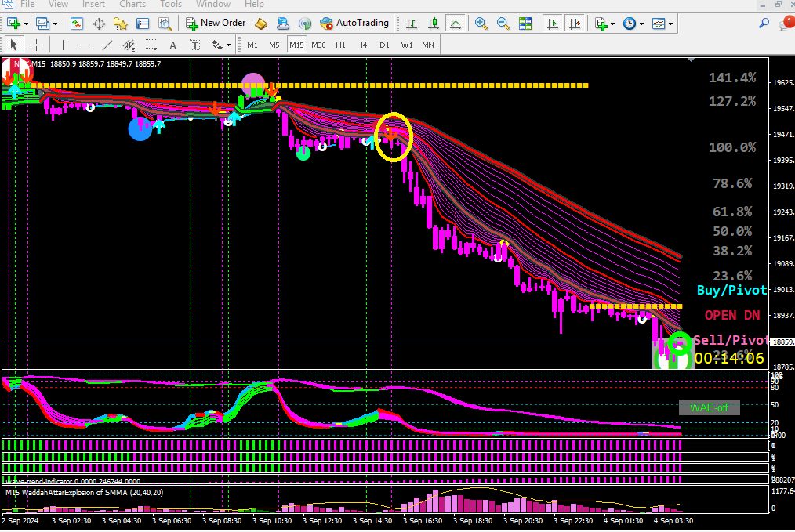Viewport: 795px width, 532px height.
Task: Open the View menu
Action: click(x=58, y=4)
